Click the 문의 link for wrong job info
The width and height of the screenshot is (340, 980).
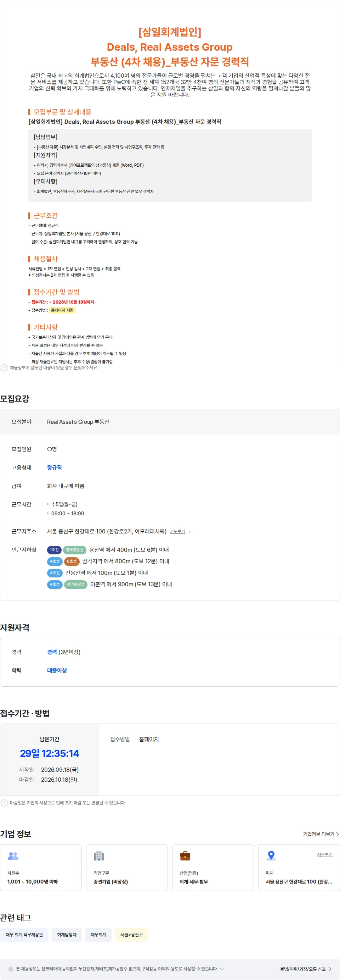point(78,367)
